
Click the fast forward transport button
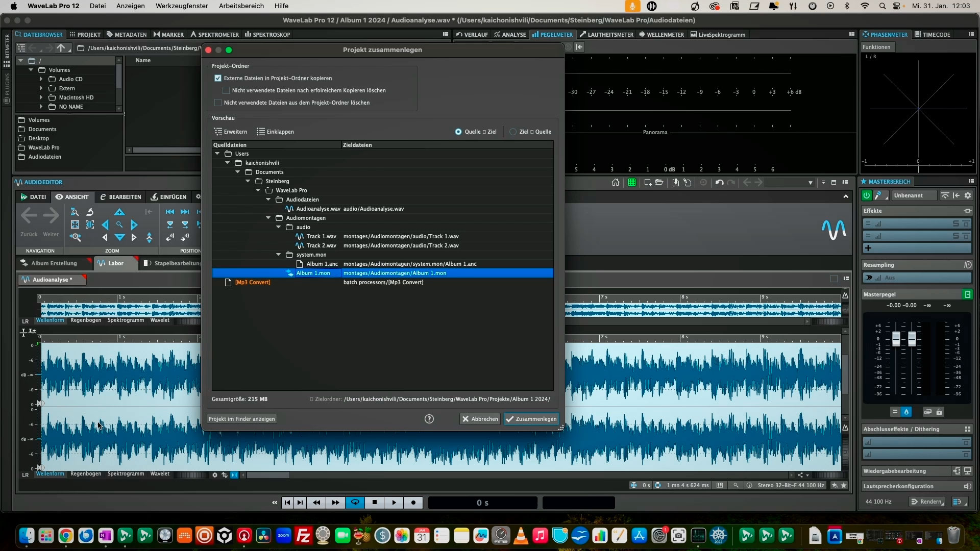pos(335,503)
